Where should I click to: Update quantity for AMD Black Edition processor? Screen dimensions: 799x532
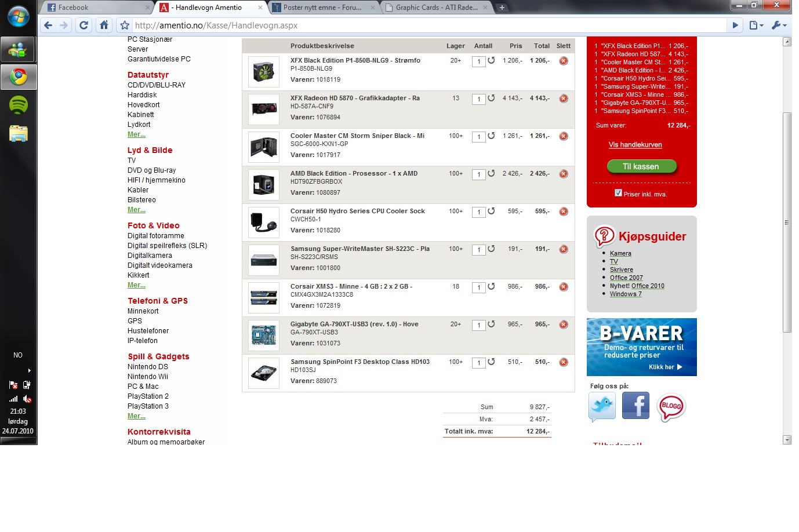point(491,173)
